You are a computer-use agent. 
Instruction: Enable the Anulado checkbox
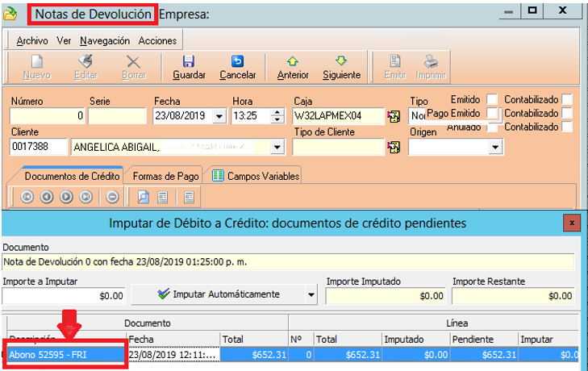point(492,127)
